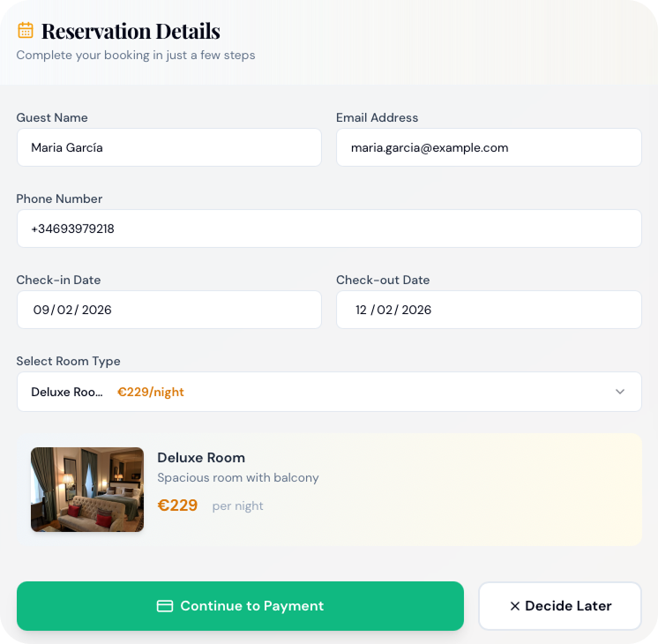The height and width of the screenshot is (644, 658).
Task: Click the Select Room Type label
Action: tap(68, 361)
